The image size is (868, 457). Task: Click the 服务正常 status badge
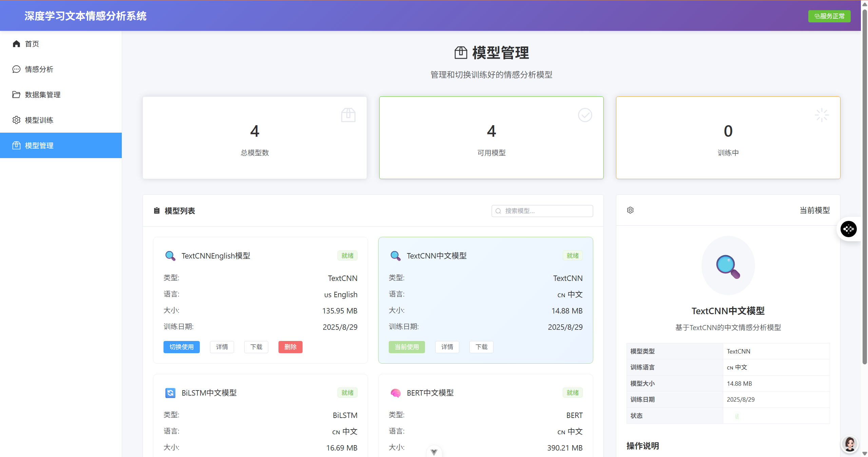tap(829, 16)
